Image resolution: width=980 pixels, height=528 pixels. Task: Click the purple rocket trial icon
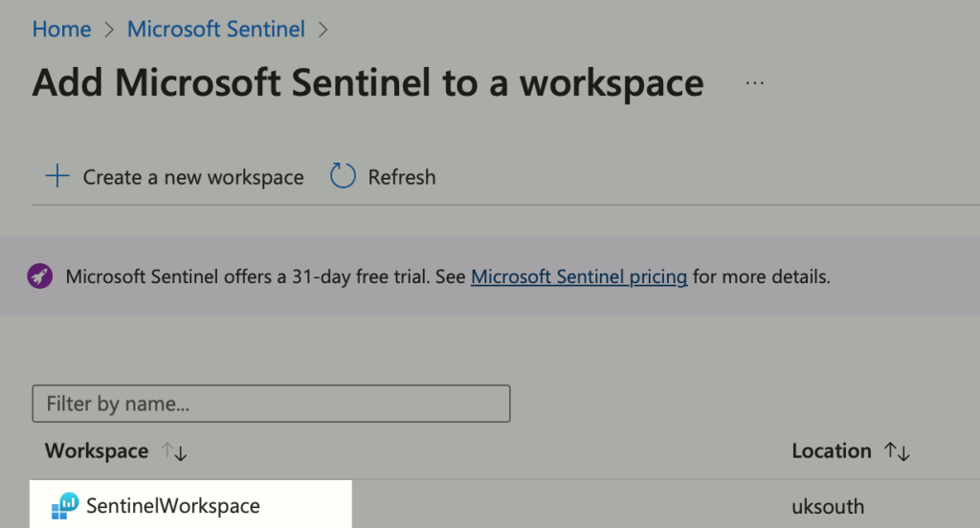click(40, 277)
